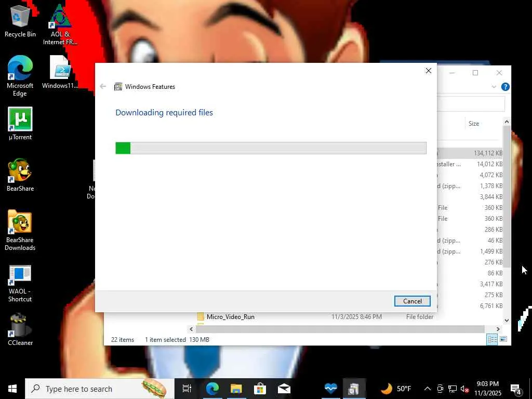Select the 46 KB zipped file row

coord(470,240)
